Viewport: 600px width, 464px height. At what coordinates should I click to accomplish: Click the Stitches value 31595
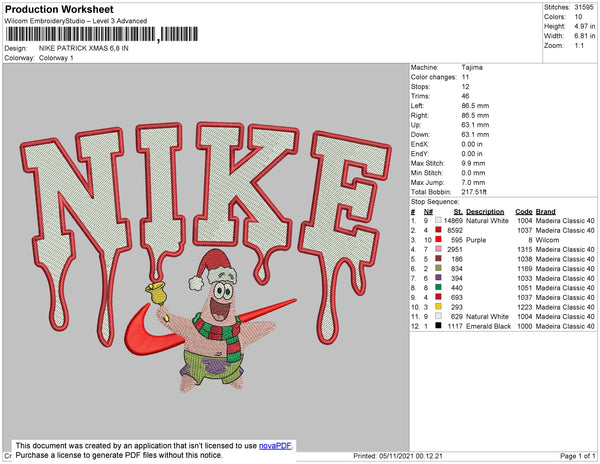point(584,7)
